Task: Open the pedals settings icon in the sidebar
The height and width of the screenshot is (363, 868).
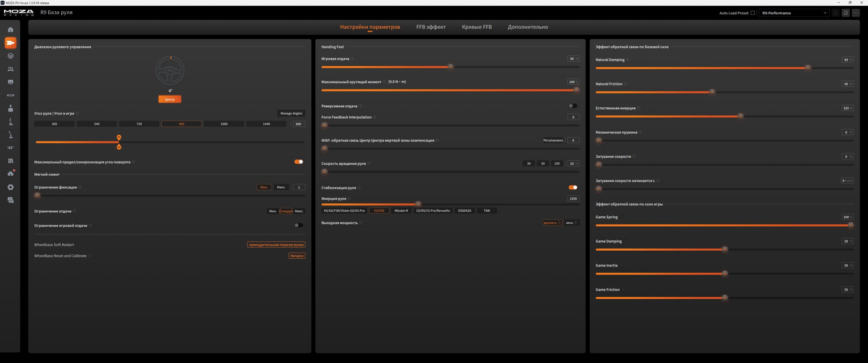Action: [11, 69]
